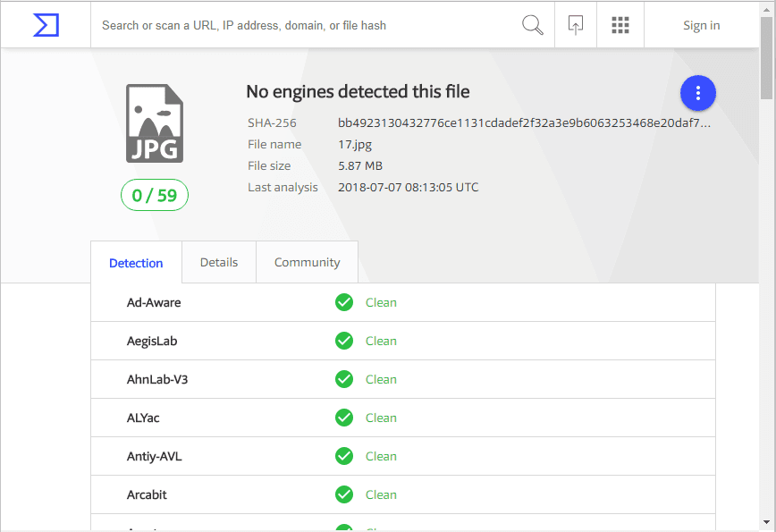Click the file size 5.87 MB
Image resolution: width=776 pixels, height=532 pixels.
tap(360, 165)
